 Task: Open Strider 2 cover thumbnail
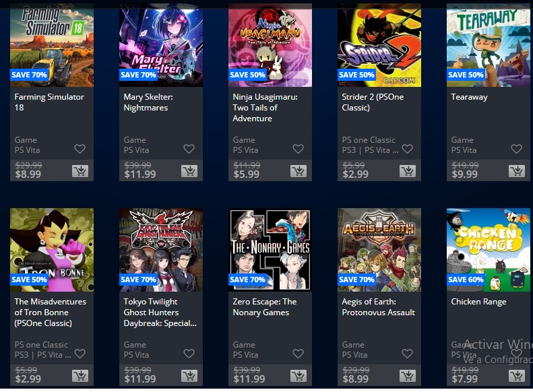pyautogui.click(x=379, y=45)
